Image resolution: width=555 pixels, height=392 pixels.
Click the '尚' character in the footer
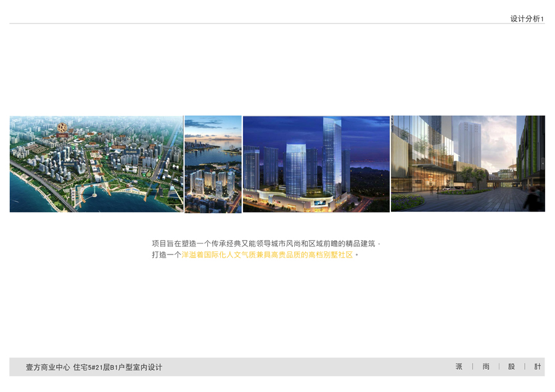pos(486,367)
